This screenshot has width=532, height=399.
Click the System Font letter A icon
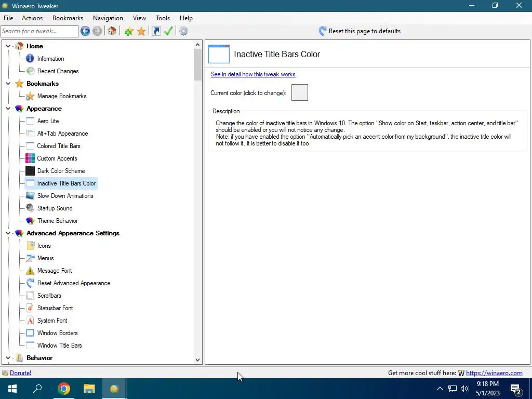[30, 320]
